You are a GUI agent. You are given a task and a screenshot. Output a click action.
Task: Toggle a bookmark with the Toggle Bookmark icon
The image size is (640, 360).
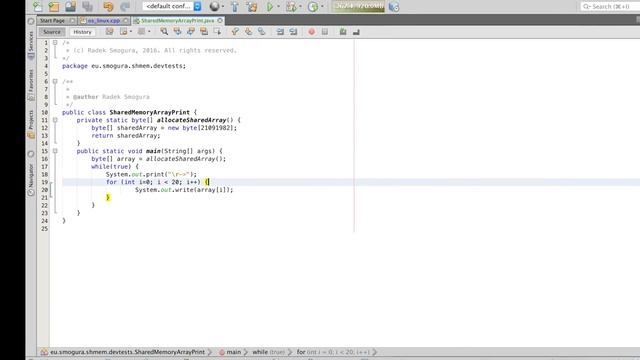(262, 31)
